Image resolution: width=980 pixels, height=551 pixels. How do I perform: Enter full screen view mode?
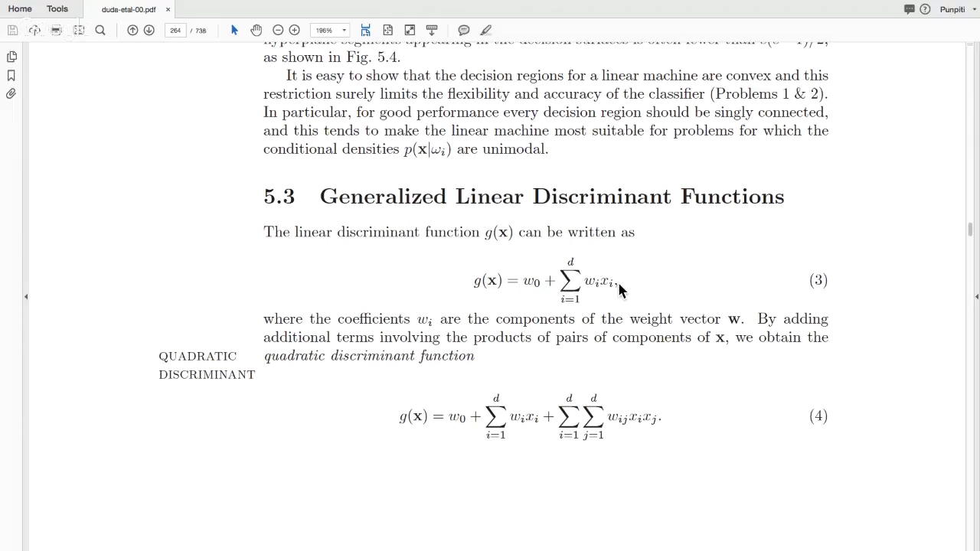point(410,31)
